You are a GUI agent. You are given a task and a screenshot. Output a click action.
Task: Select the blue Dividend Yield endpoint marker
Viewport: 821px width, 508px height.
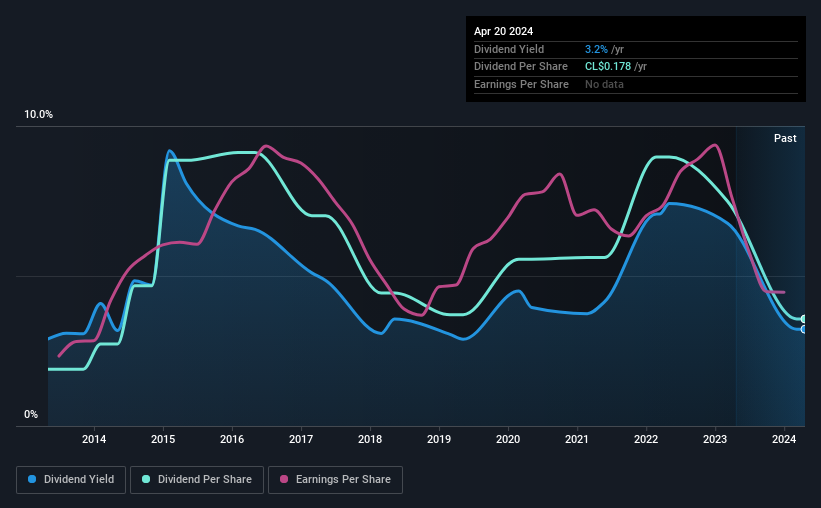804,329
